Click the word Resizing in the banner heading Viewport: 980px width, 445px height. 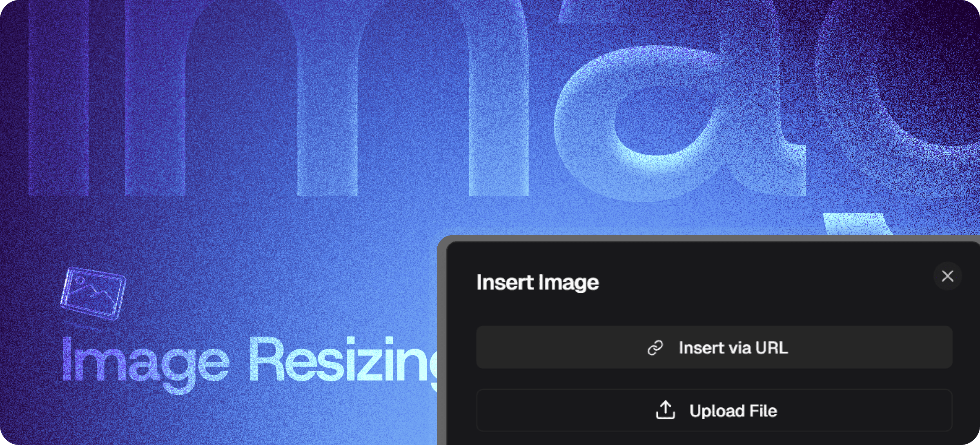click(x=343, y=359)
